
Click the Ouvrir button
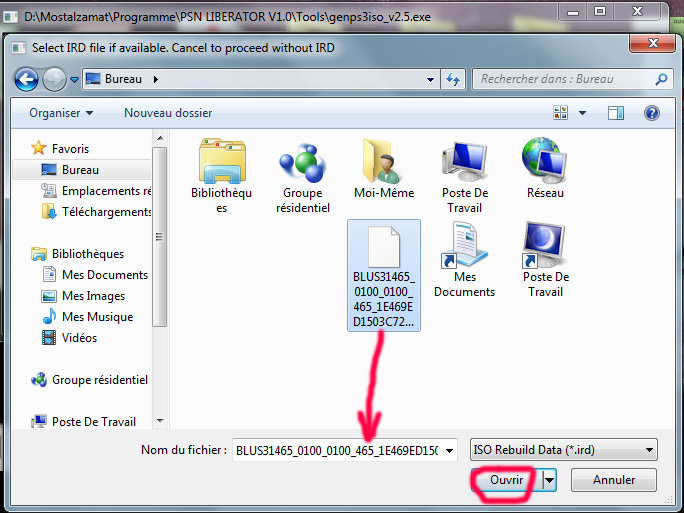[x=506, y=480]
